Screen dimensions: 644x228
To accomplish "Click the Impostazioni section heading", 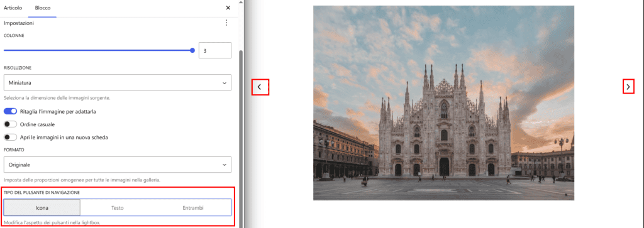I will click(x=19, y=23).
